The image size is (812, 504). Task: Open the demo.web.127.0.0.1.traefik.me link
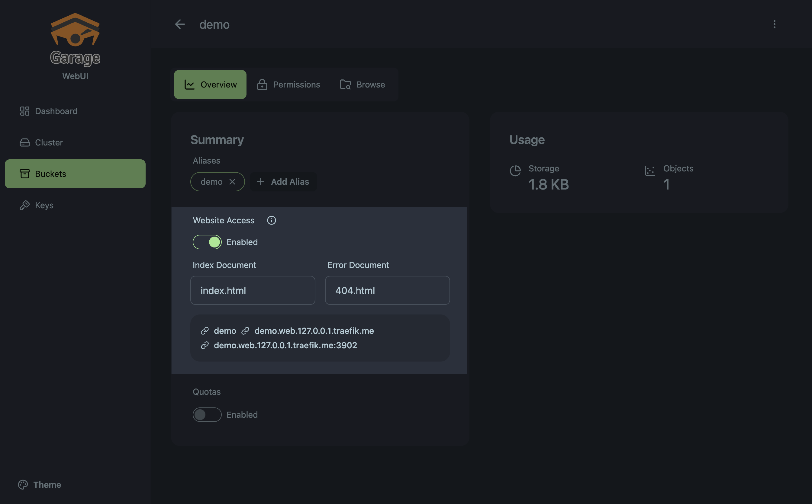[x=314, y=331]
